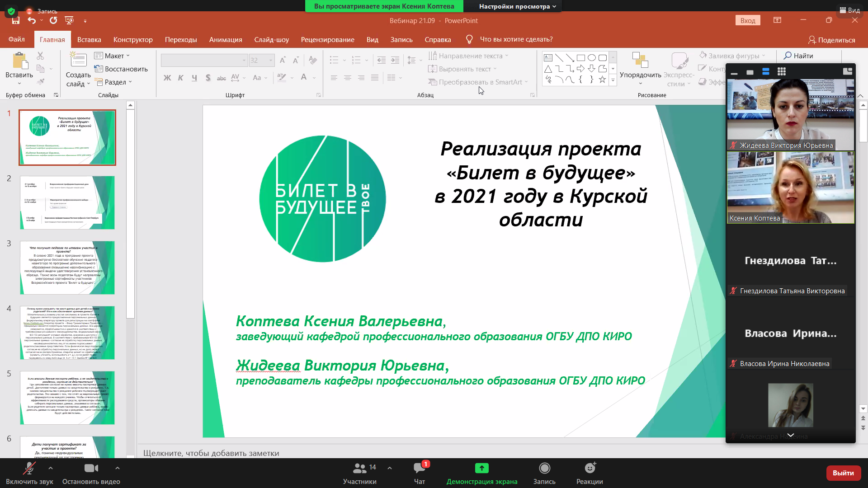Click red Выйти leave button
This screenshot has height=488, width=868.
[x=843, y=473]
